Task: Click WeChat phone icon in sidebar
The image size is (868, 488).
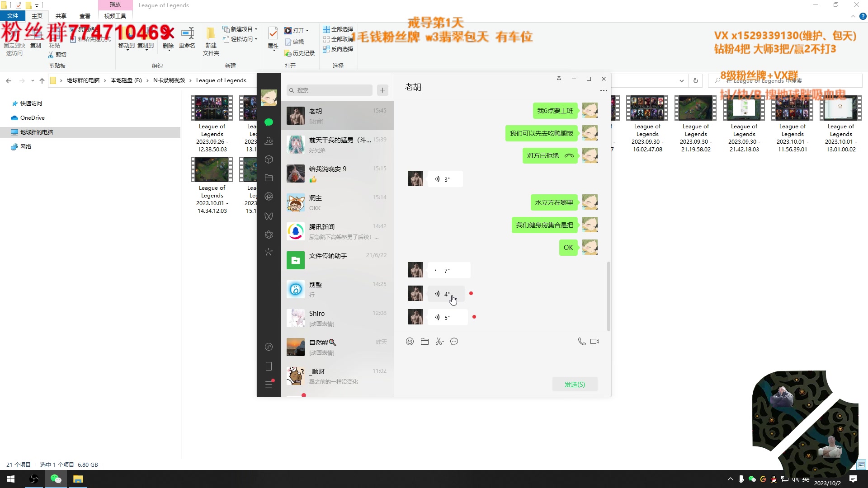Action: tap(269, 366)
